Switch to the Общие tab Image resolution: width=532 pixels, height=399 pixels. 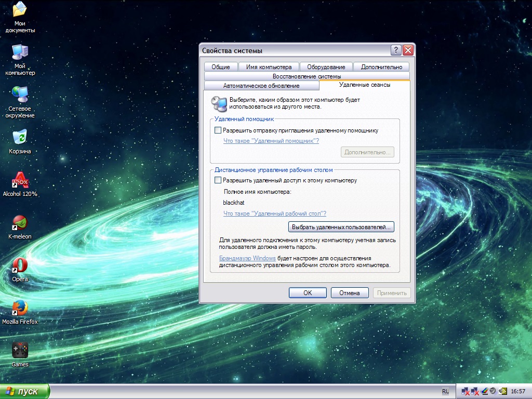(x=221, y=67)
